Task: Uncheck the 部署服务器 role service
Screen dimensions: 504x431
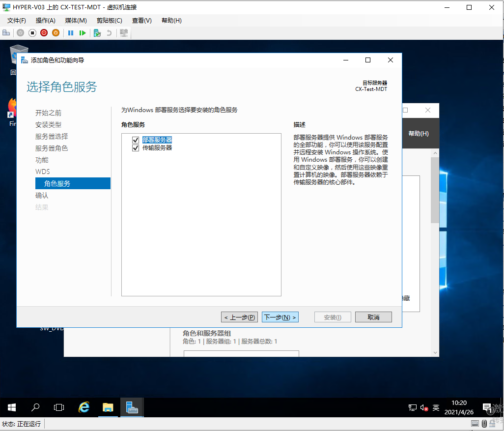Action: [136, 139]
